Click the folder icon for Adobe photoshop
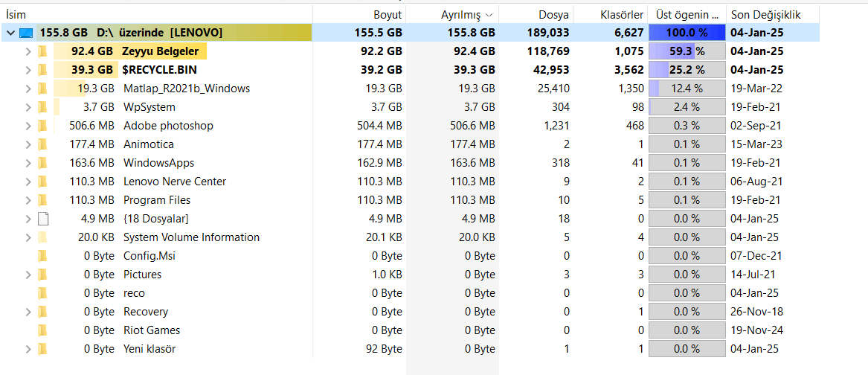The height and width of the screenshot is (375, 868). click(43, 126)
